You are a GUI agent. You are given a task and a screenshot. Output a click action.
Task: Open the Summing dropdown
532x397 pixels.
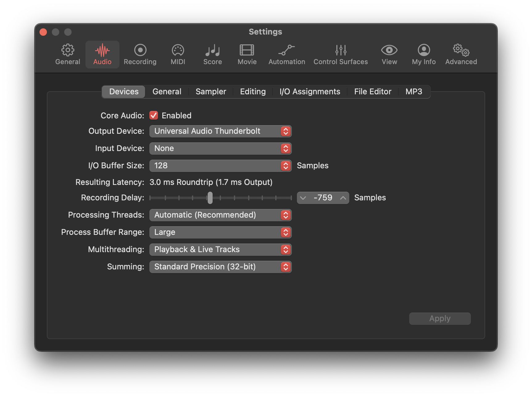pos(220,267)
